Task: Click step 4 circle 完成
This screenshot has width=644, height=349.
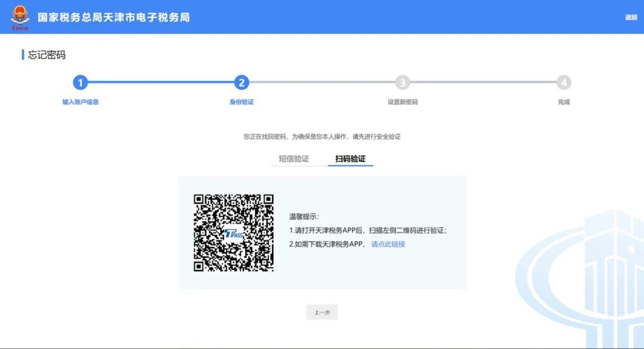Action: coord(564,82)
